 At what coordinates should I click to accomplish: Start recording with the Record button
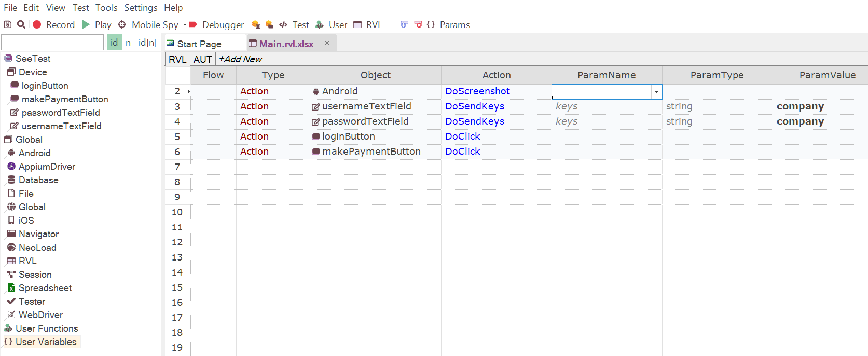tap(53, 24)
